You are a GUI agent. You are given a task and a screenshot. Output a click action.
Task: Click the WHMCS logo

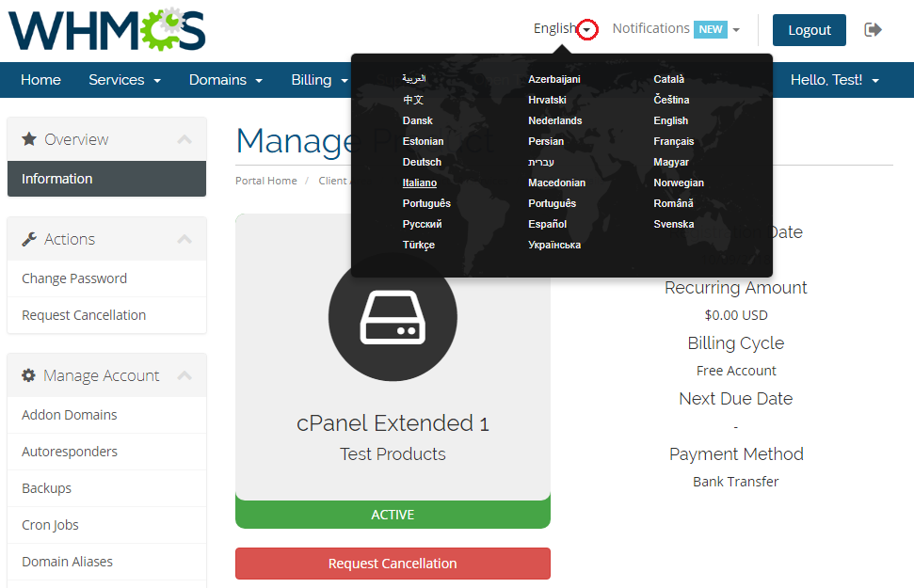(x=106, y=30)
